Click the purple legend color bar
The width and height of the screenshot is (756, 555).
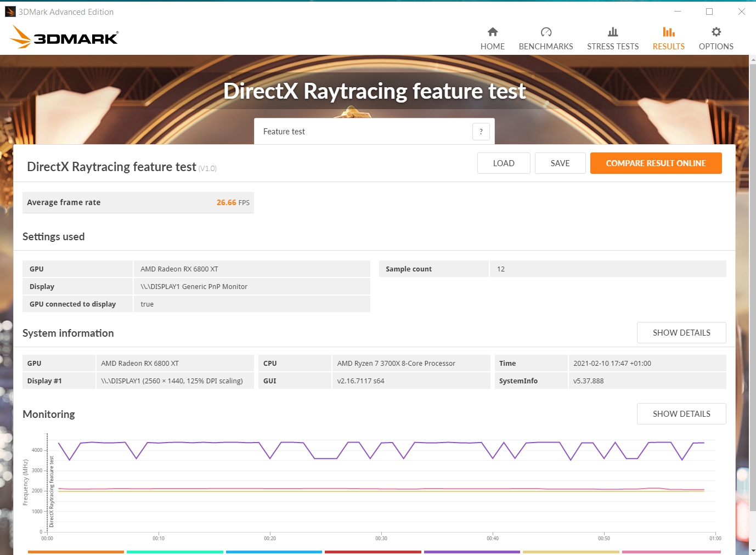pos(472,552)
